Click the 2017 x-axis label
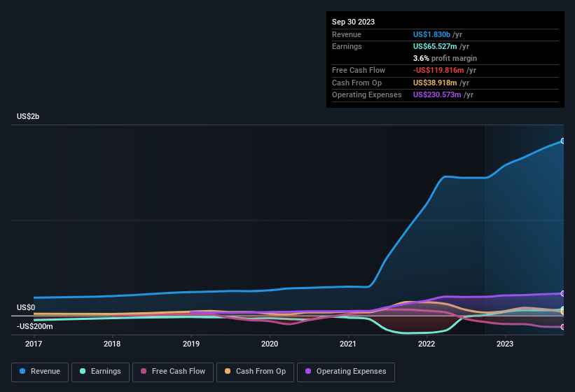This screenshot has width=575, height=392. (x=34, y=344)
